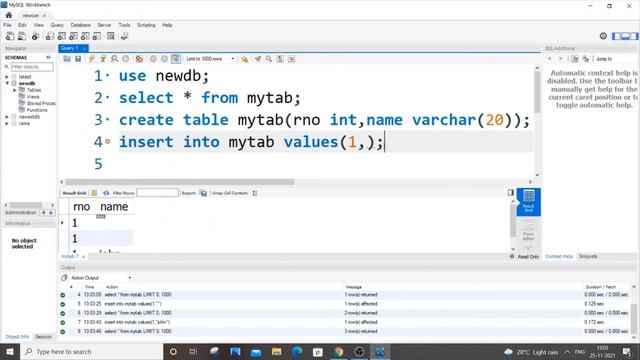Create a new schema toolbar icon

(50, 36)
